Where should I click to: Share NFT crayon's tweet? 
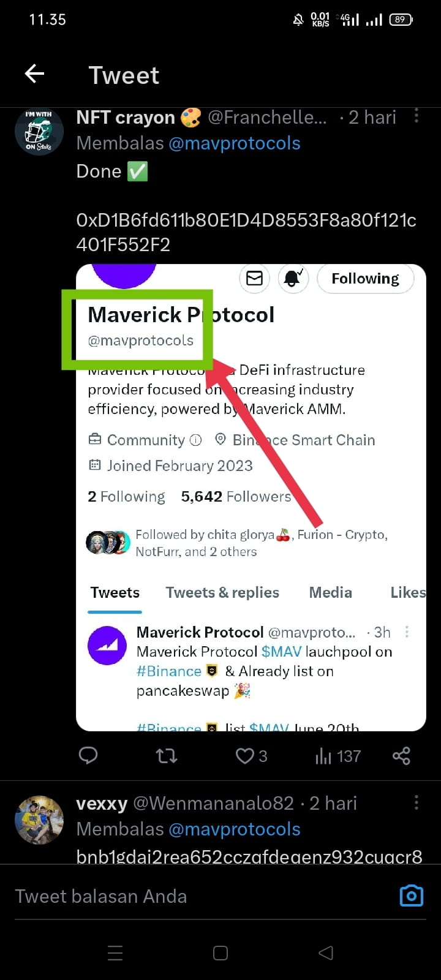click(x=401, y=756)
